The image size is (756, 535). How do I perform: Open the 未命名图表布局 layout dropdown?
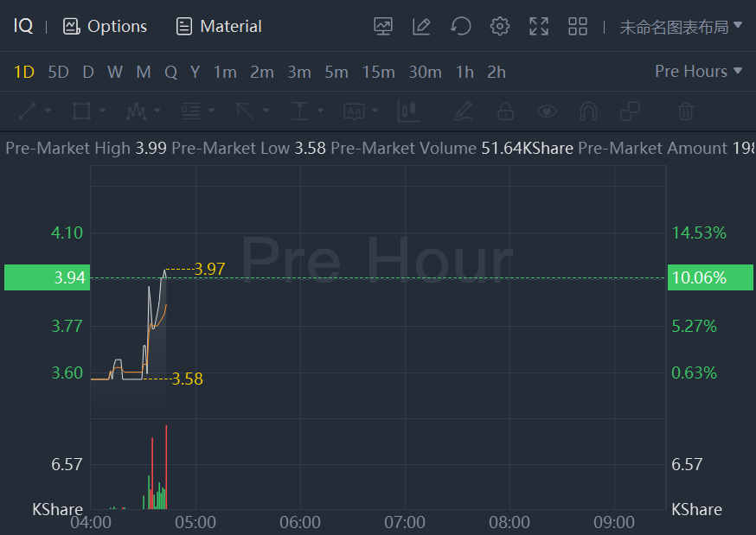(681, 26)
